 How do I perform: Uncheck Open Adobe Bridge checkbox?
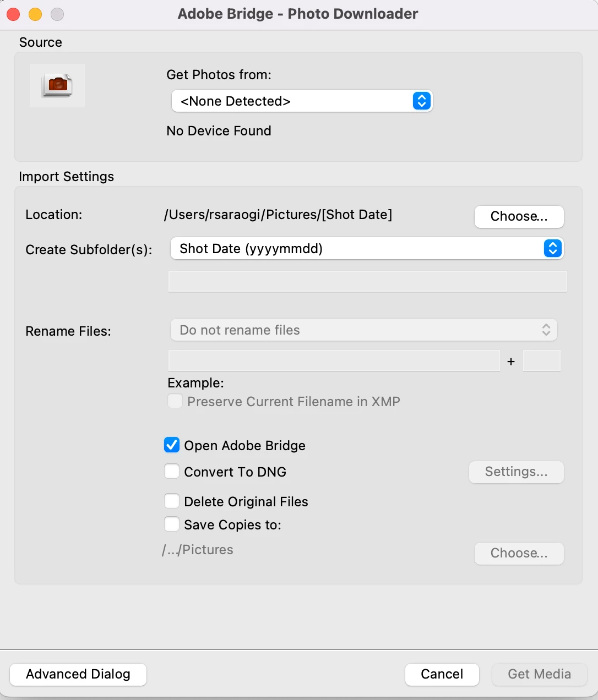(x=172, y=445)
